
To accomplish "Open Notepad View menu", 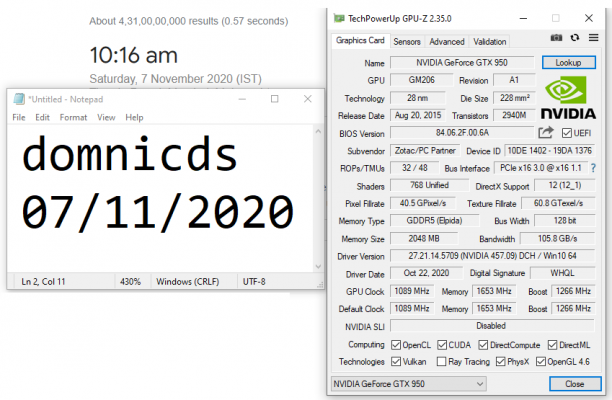I will click(106, 117).
